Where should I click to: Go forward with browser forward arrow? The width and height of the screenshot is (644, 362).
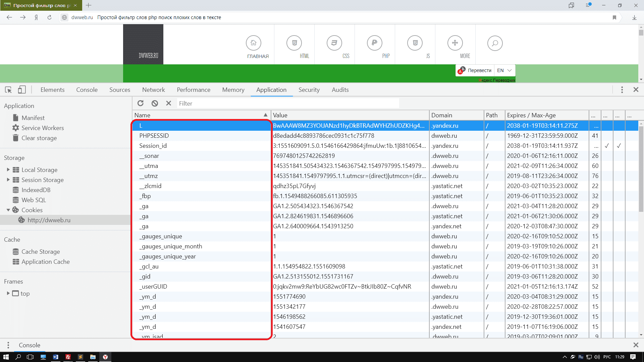pyautogui.click(x=23, y=17)
